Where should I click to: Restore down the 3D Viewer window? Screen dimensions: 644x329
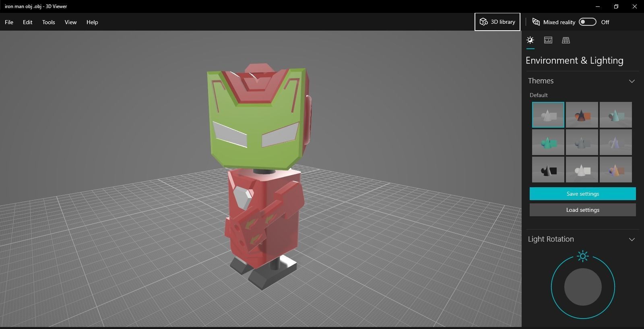click(x=616, y=6)
